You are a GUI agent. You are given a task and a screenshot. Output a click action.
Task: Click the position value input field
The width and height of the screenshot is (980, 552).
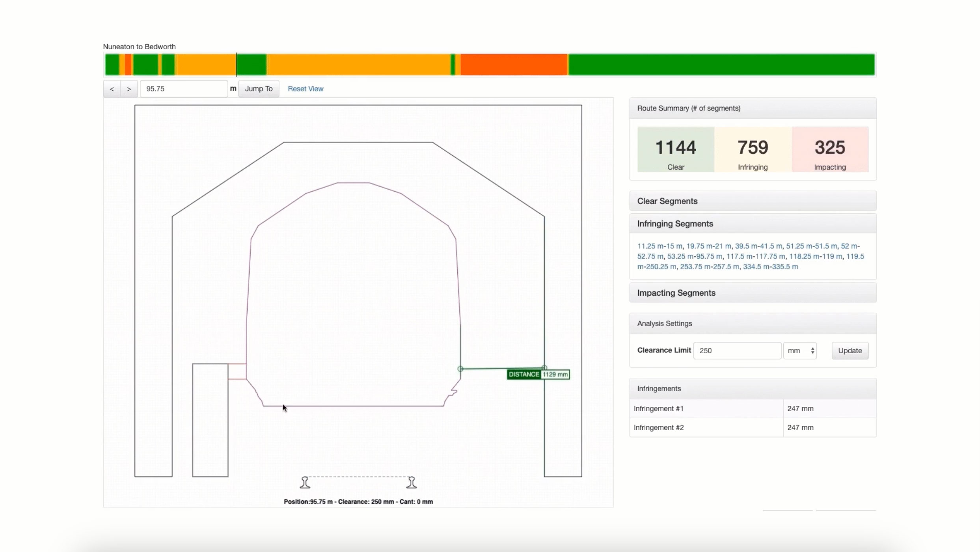184,88
